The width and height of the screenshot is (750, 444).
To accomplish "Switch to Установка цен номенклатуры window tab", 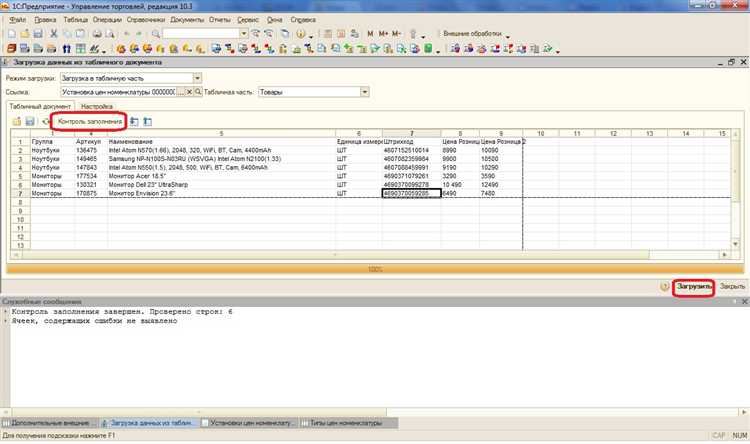I will 250,423.
